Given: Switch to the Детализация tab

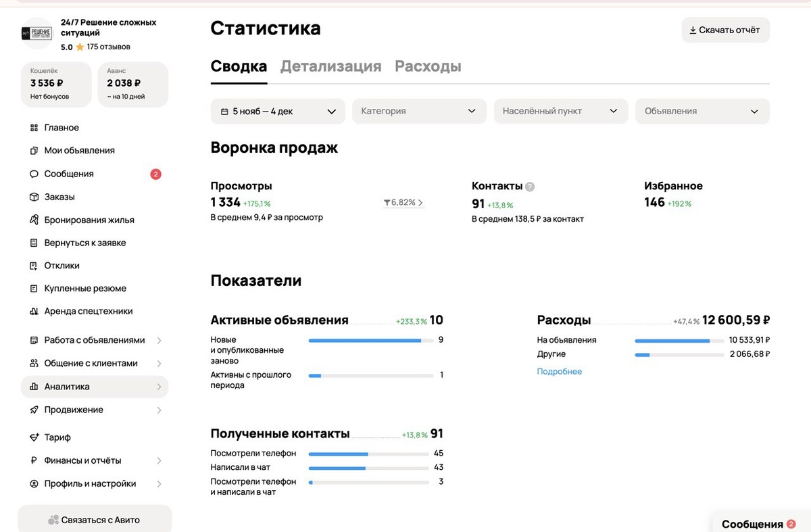Looking at the screenshot, I should 331,66.
